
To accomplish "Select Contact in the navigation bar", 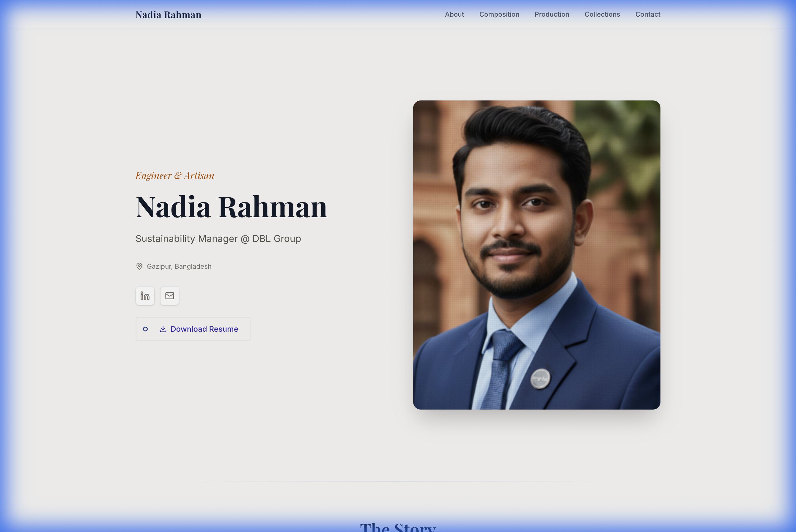I will click(x=647, y=14).
